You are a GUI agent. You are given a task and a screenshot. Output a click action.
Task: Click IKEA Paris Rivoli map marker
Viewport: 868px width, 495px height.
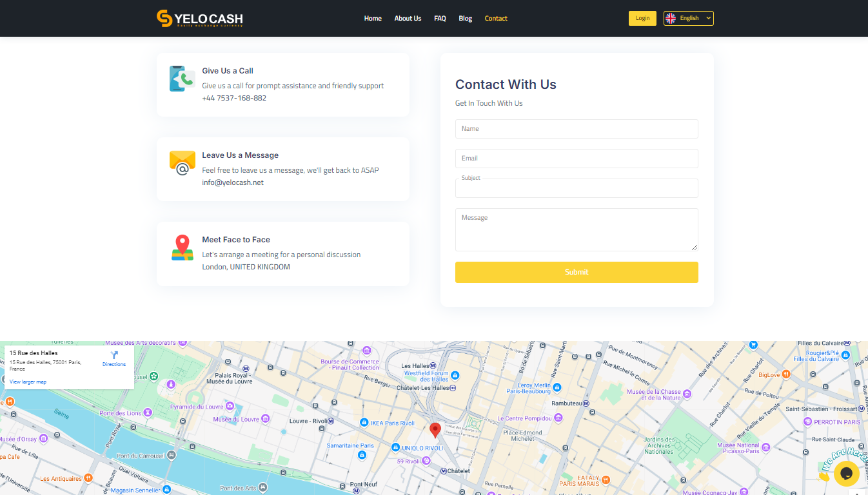(x=364, y=423)
